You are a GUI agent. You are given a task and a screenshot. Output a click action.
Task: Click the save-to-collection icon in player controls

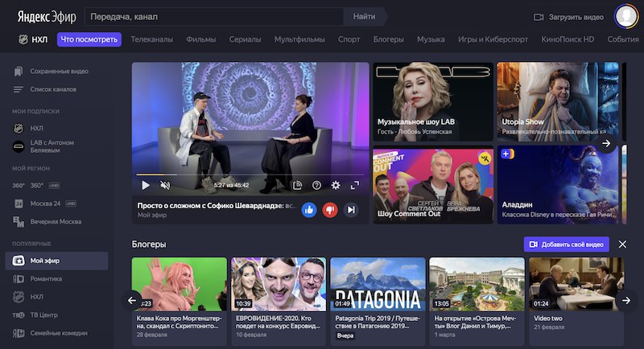point(297,186)
